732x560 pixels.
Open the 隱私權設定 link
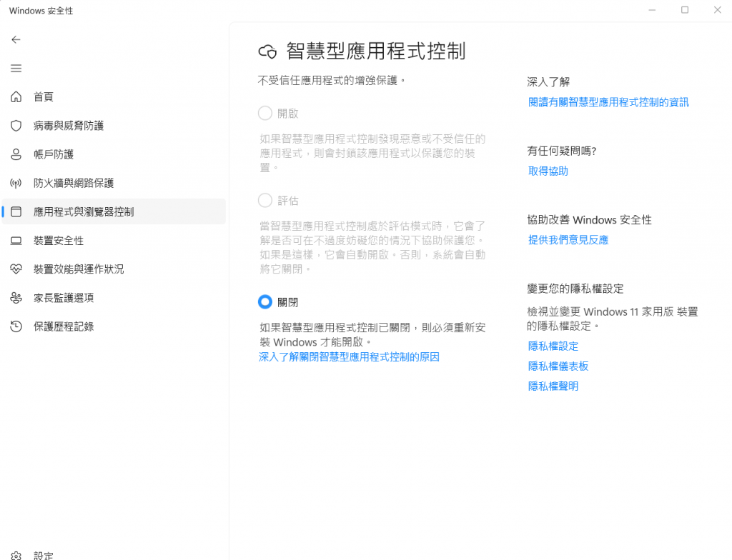click(553, 346)
